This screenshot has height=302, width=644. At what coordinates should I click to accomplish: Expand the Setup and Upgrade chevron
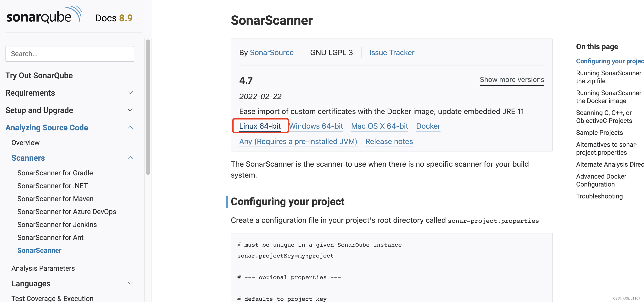(x=130, y=110)
